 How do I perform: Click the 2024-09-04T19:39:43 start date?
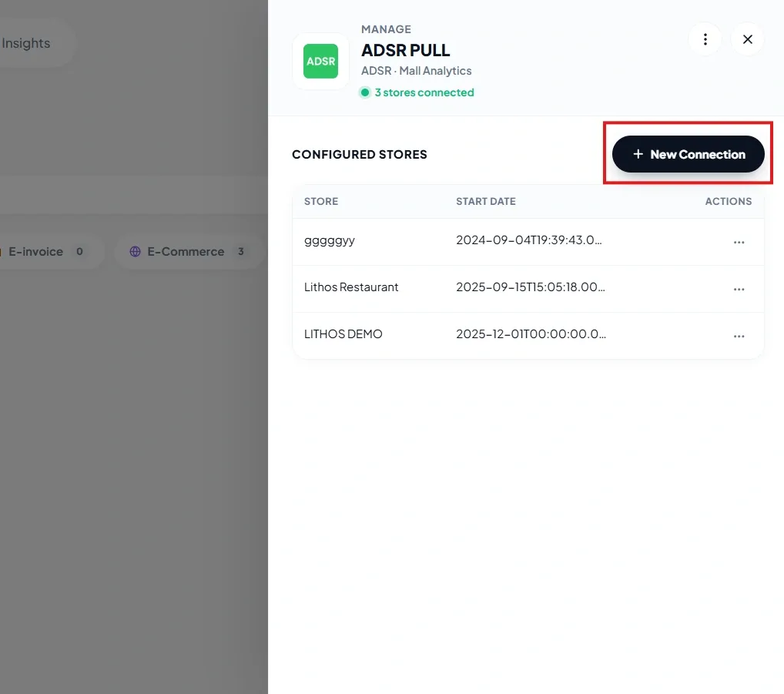click(x=529, y=240)
